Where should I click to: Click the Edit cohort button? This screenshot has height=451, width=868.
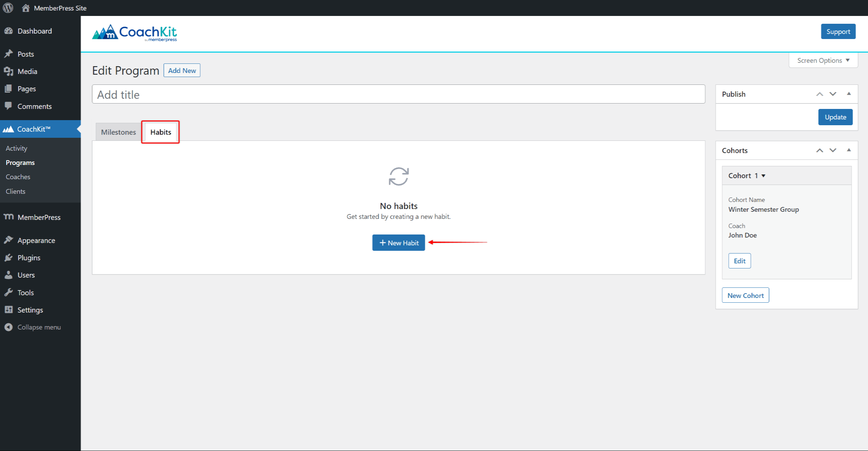739,261
